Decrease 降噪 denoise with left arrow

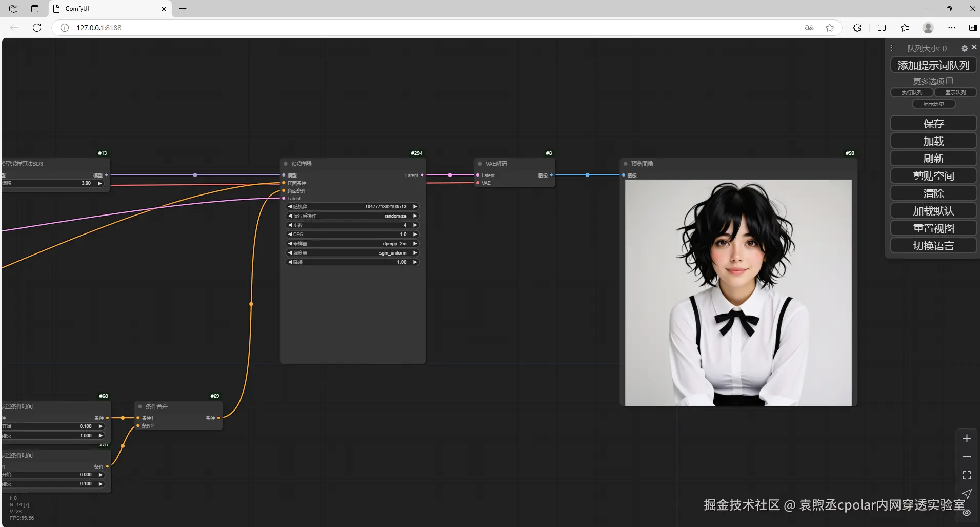[x=290, y=262]
